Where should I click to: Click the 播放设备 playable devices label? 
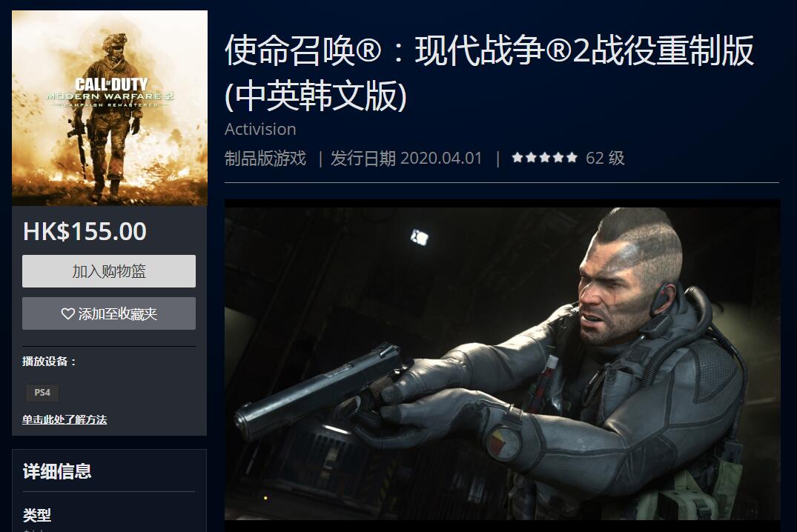[x=50, y=362]
